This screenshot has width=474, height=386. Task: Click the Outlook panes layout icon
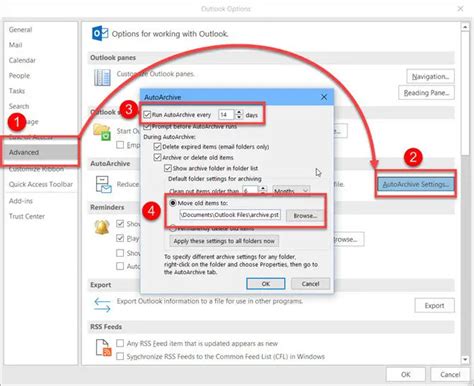pos(102,78)
